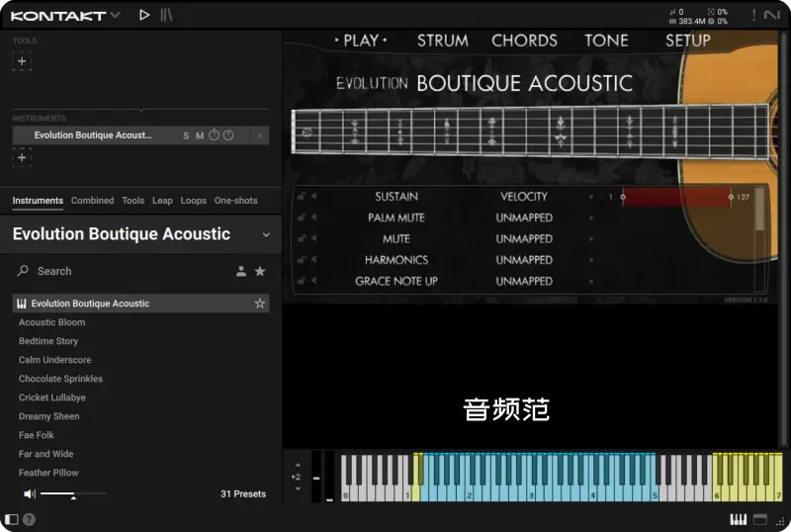791x532 pixels.
Task: Click the favorites star filter beside Search
Action: pyautogui.click(x=260, y=271)
